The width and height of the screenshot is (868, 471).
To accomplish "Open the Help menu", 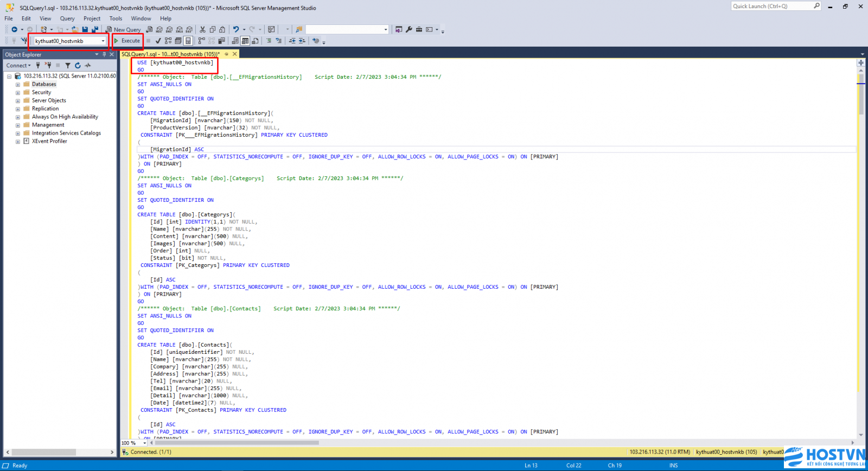I will click(x=165, y=18).
